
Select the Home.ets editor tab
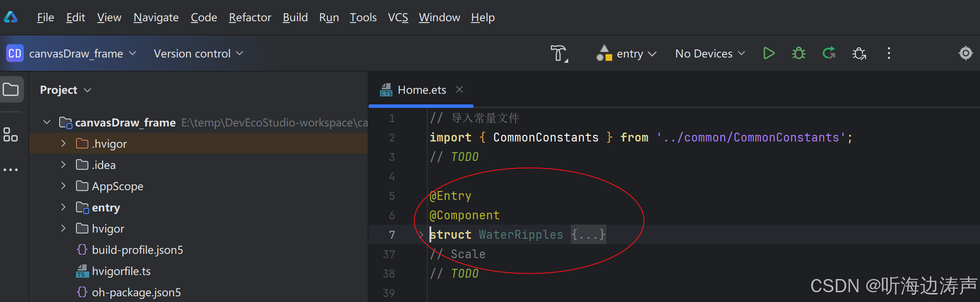click(x=422, y=90)
